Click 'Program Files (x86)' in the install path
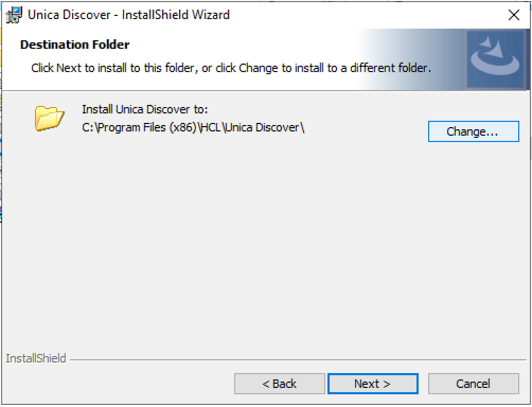 coord(147,128)
